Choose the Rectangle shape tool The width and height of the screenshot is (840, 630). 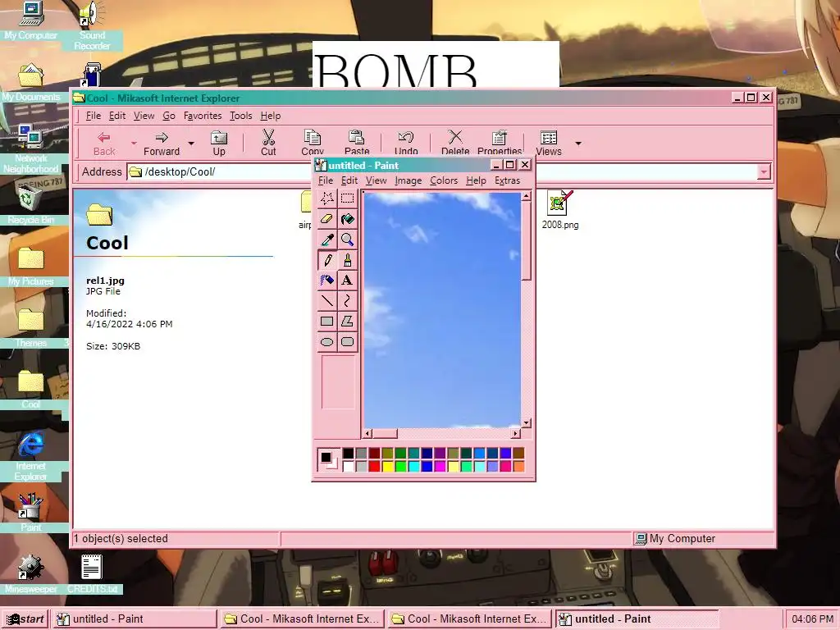326,322
